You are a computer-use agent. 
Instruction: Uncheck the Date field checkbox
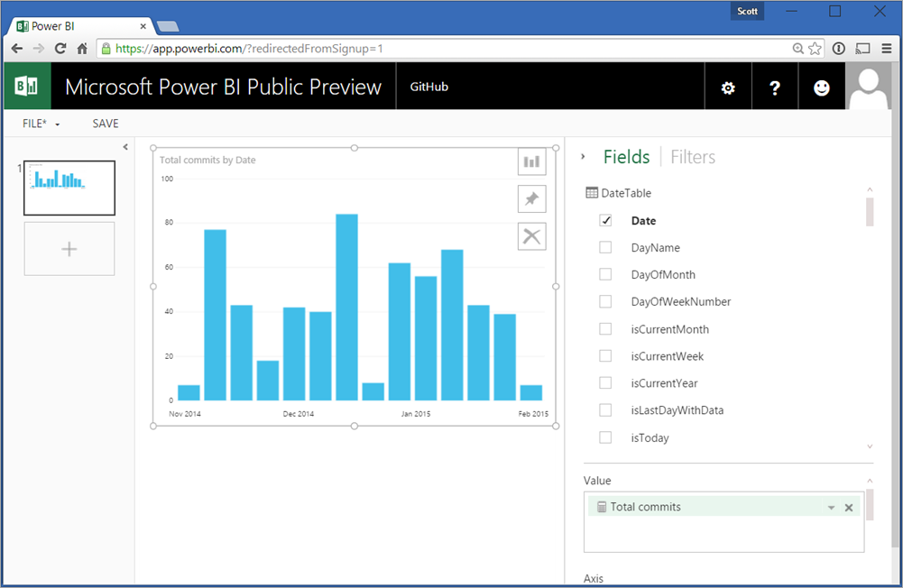tap(605, 220)
